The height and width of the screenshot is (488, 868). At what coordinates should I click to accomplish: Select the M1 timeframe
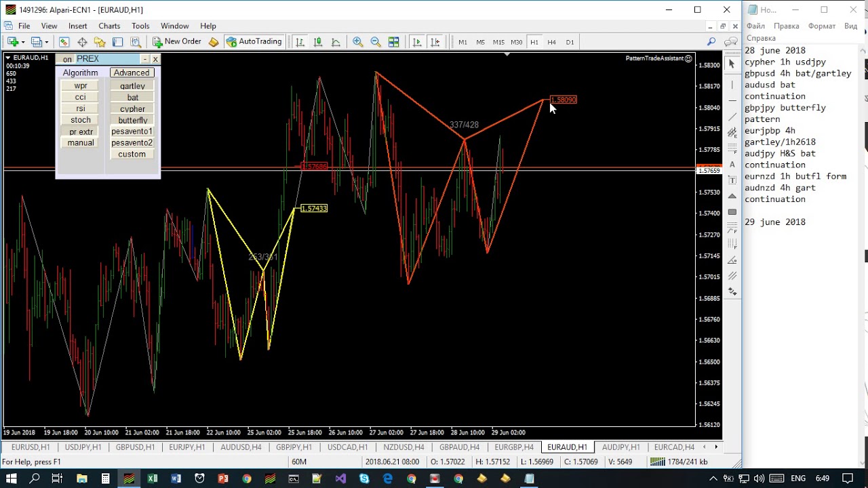tap(462, 42)
